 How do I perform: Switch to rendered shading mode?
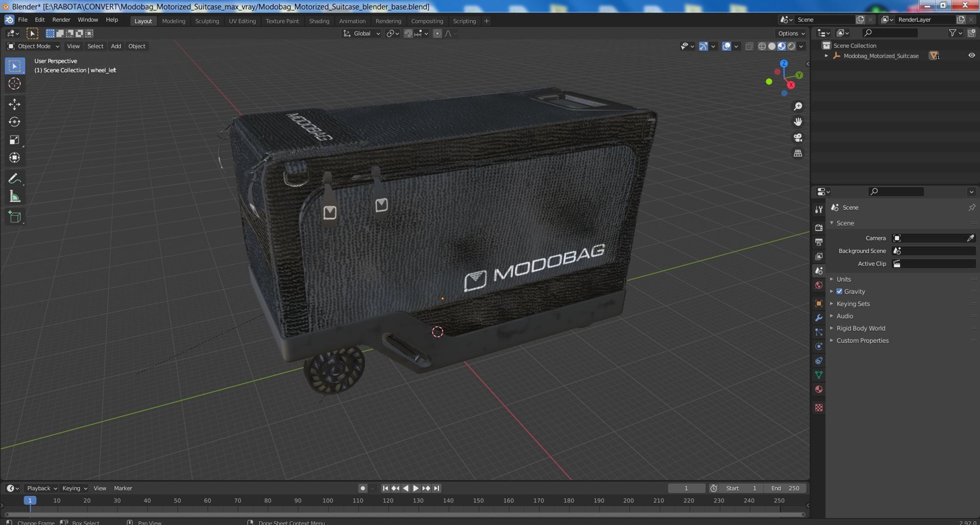791,46
